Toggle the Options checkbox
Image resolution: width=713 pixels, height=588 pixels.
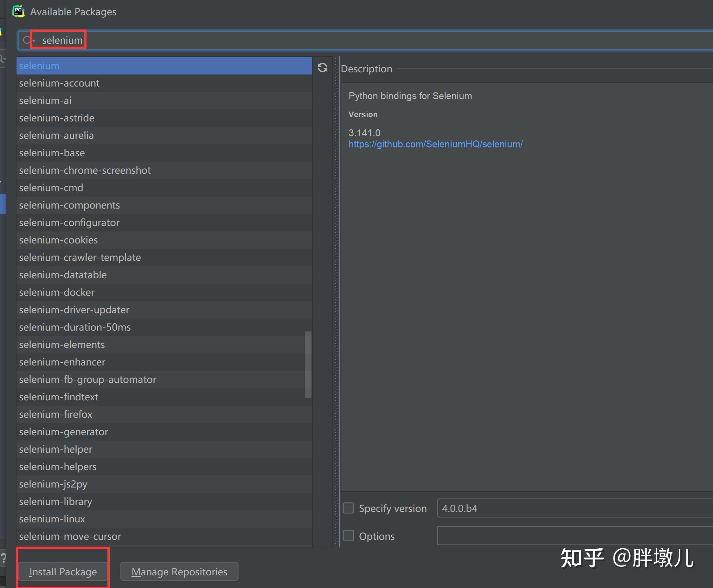pyautogui.click(x=348, y=536)
